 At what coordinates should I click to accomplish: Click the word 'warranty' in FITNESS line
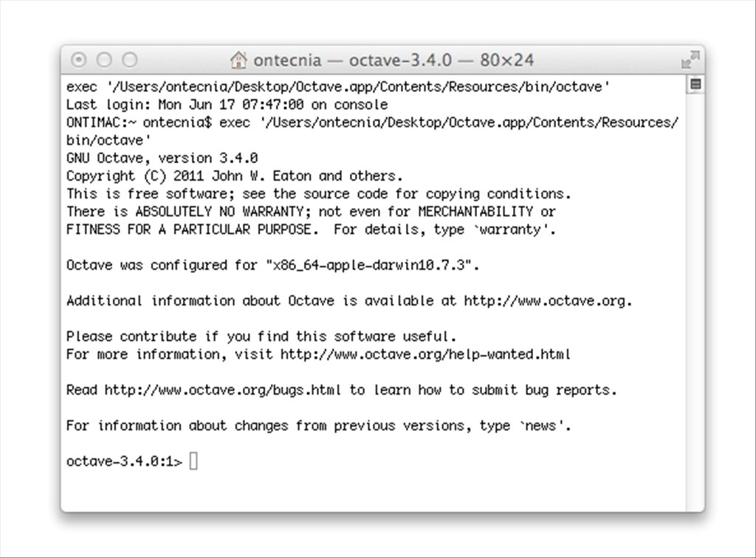coord(511,230)
